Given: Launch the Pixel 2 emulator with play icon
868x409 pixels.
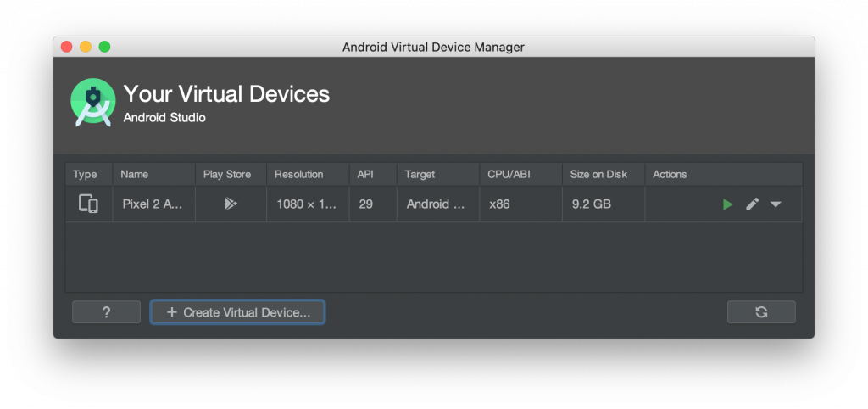Looking at the screenshot, I should (727, 204).
